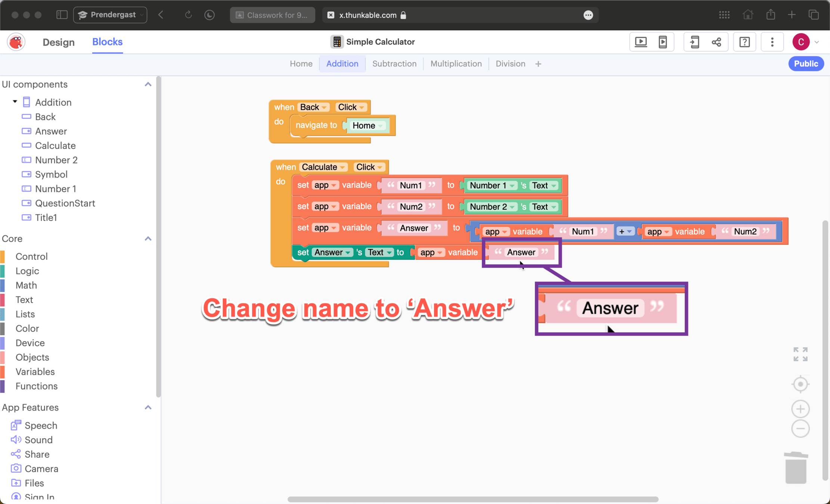Collapse the Core blocks section
This screenshot has width=830, height=504.
click(148, 239)
